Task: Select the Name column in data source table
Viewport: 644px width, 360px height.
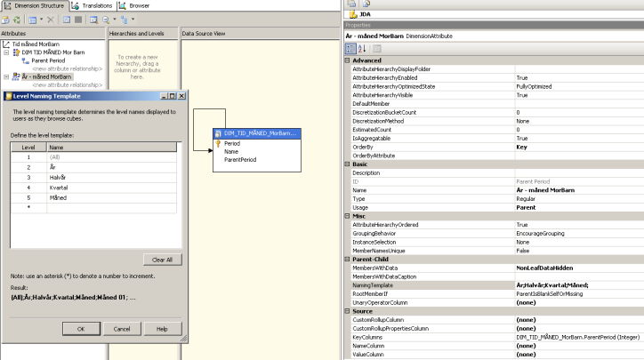Action: click(x=231, y=151)
